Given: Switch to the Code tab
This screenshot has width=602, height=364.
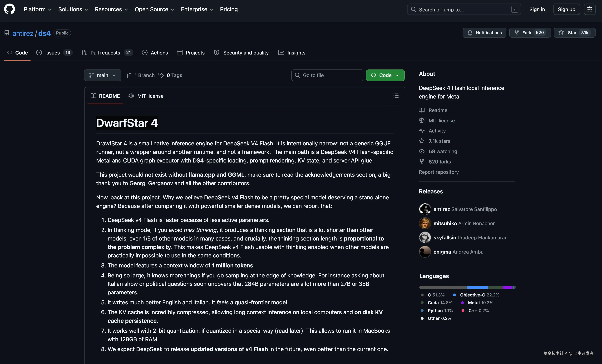Looking at the screenshot, I should (x=17, y=53).
